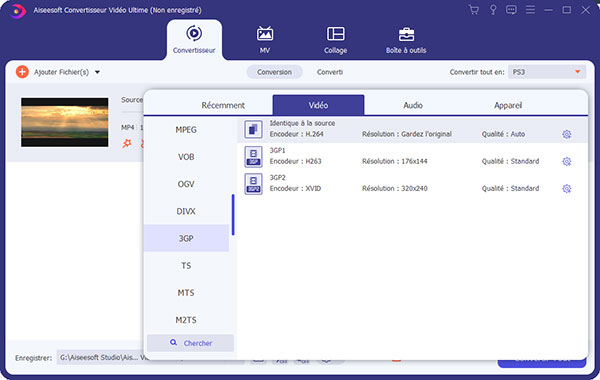Choose VOB in the format list
This screenshot has width=600, height=380.
(186, 157)
